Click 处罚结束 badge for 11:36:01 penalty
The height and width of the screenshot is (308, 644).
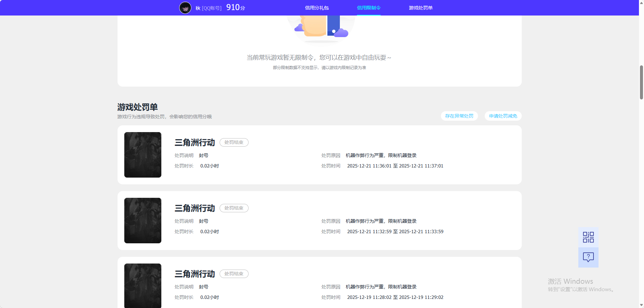(234, 143)
